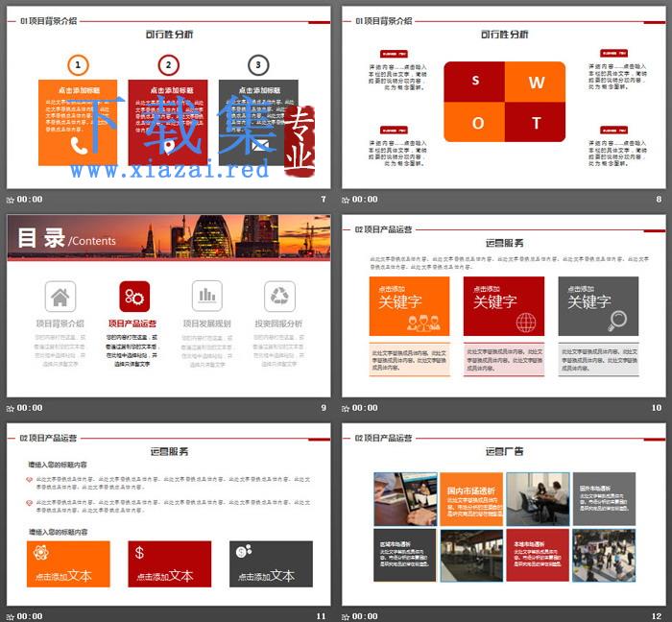The width and height of the screenshot is (672, 622).
Task: Click the '/Contents' heading text on slide 9
Action: point(92,241)
